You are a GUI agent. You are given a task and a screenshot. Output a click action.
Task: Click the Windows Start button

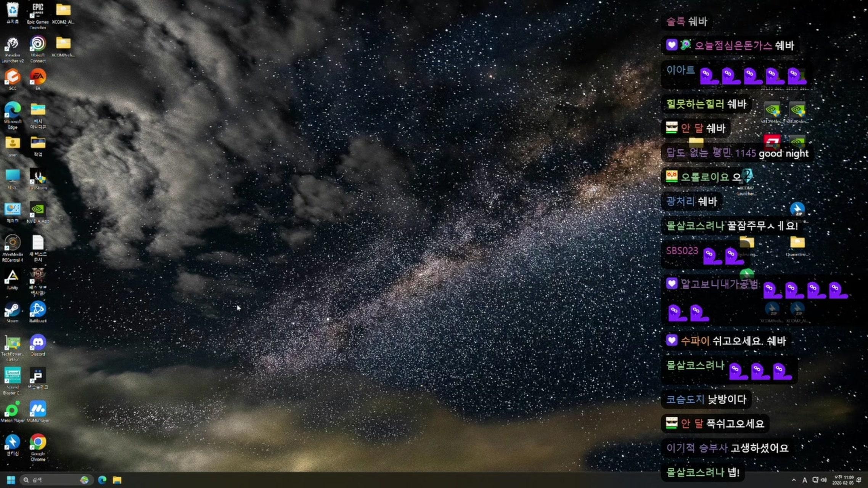coord(11,480)
